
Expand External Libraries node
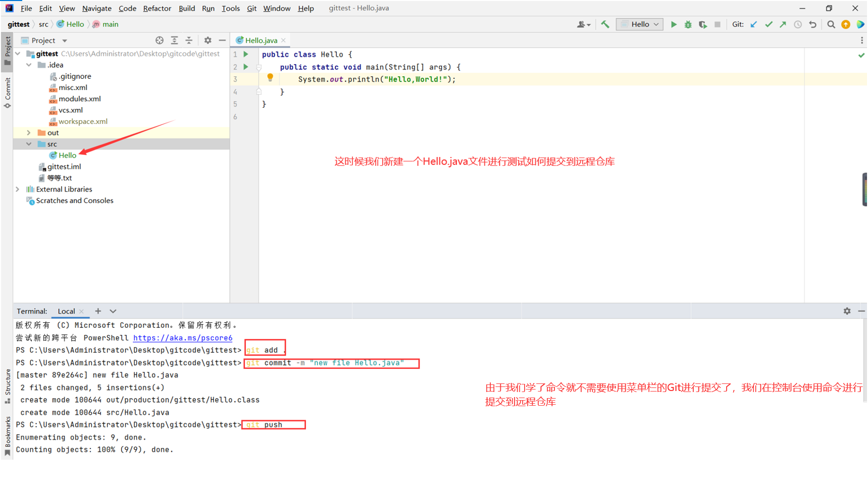[18, 189]
